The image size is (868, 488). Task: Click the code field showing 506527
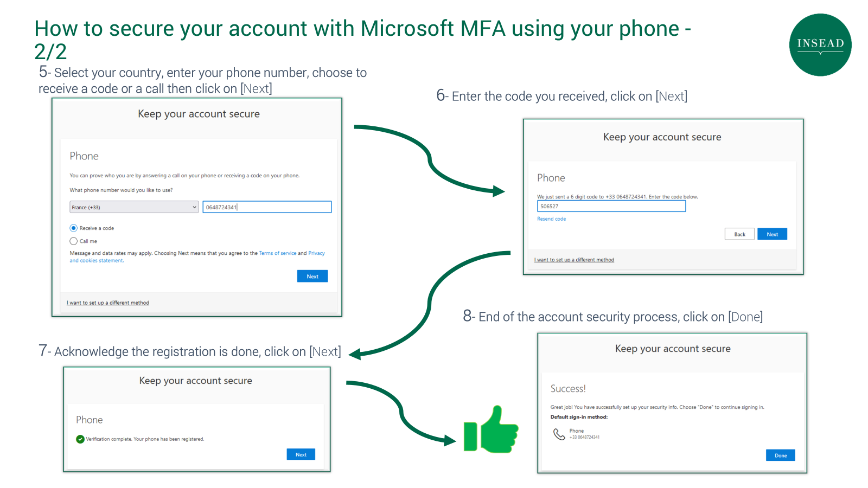point(611,206)
